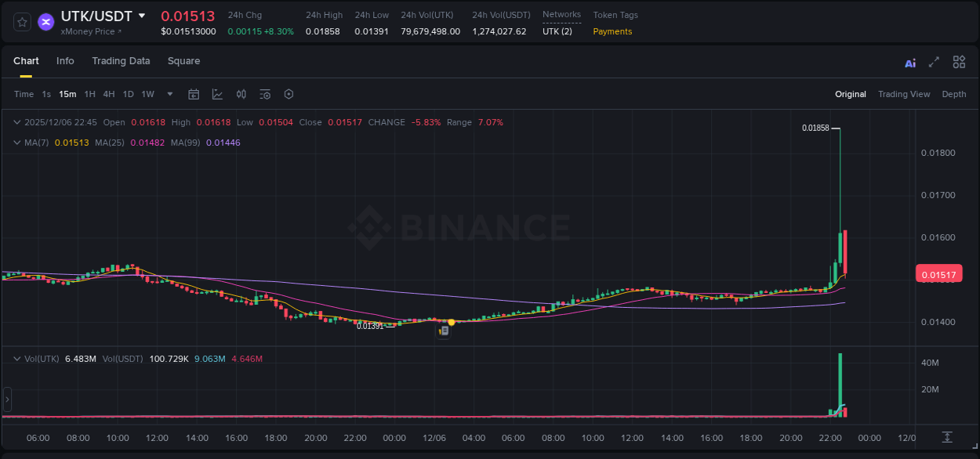Image resolution: width=980 pixels, height=459 pixels.
Task: Switch to the Trading View chart mode
Action: (904, 94)
